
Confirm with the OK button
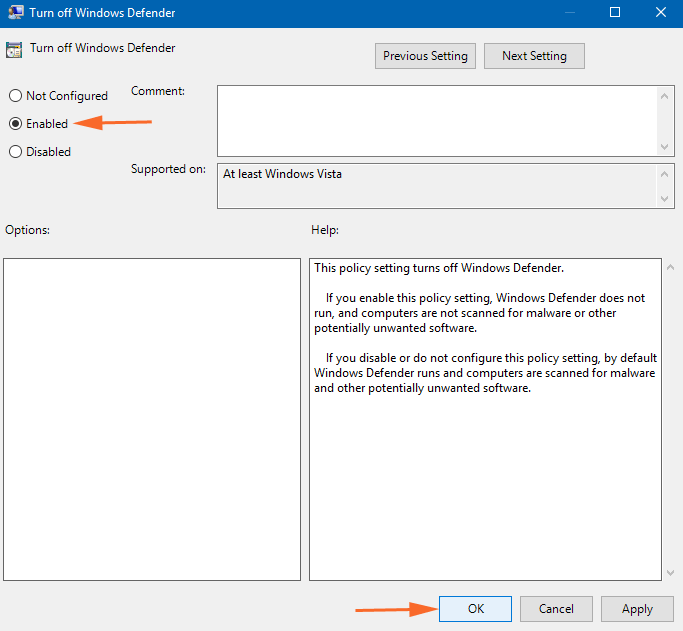point(475,609)
